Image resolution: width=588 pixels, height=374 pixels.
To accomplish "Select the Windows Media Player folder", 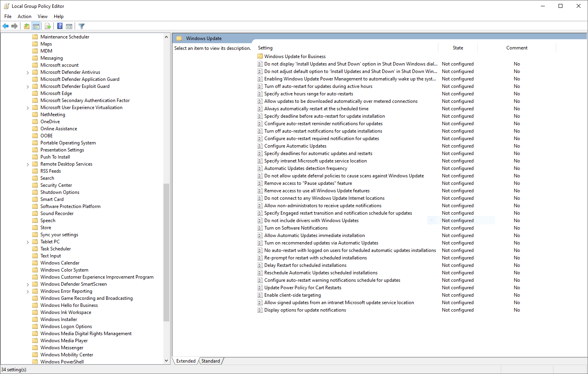I will tap(64, 341).
